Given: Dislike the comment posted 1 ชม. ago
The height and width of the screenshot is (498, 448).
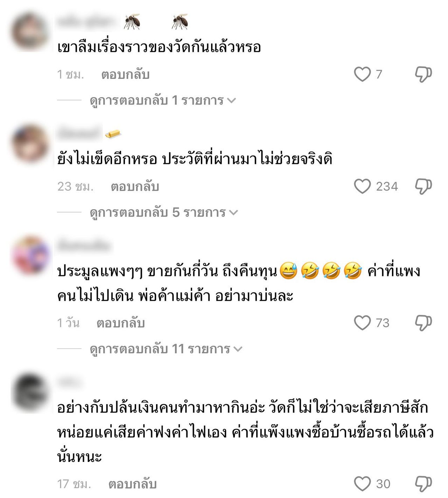Looking at the screenshot, I should (423, 74).
